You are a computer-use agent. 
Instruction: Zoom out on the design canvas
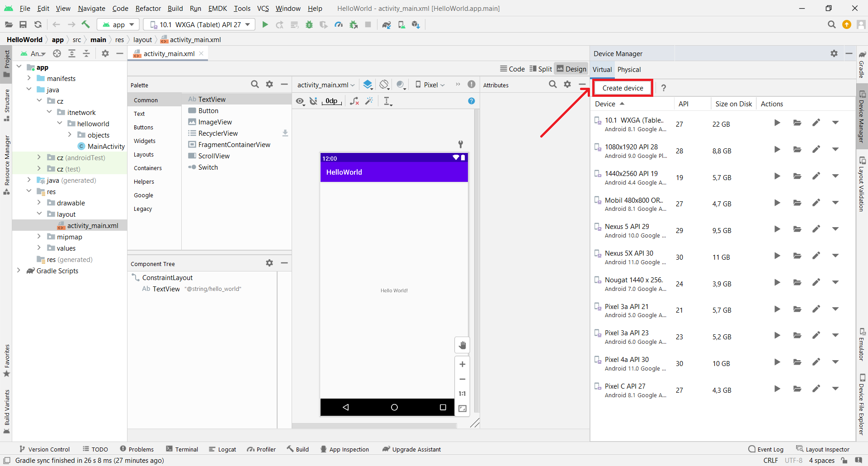click(462, 379)
